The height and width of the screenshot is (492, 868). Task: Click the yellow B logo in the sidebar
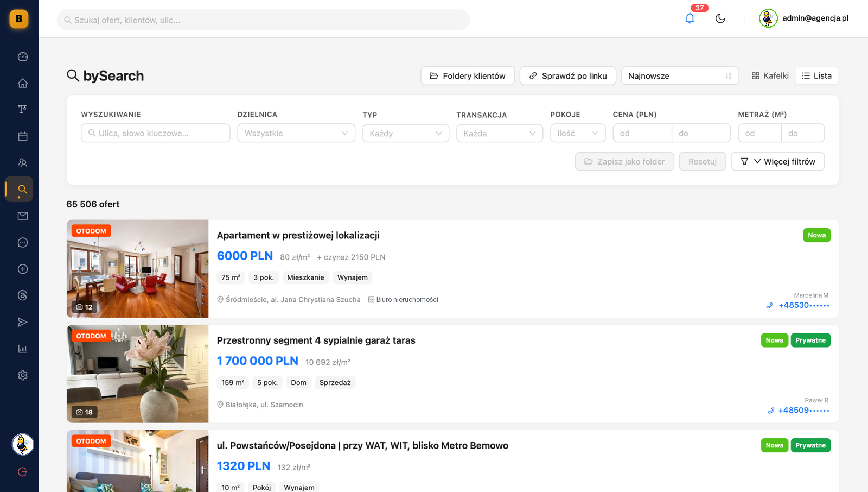coord(19,19)
